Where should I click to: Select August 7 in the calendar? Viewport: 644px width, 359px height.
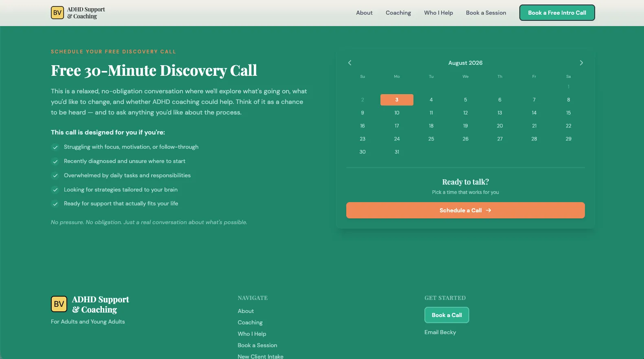pyautogui.click(x=534, y=100)
